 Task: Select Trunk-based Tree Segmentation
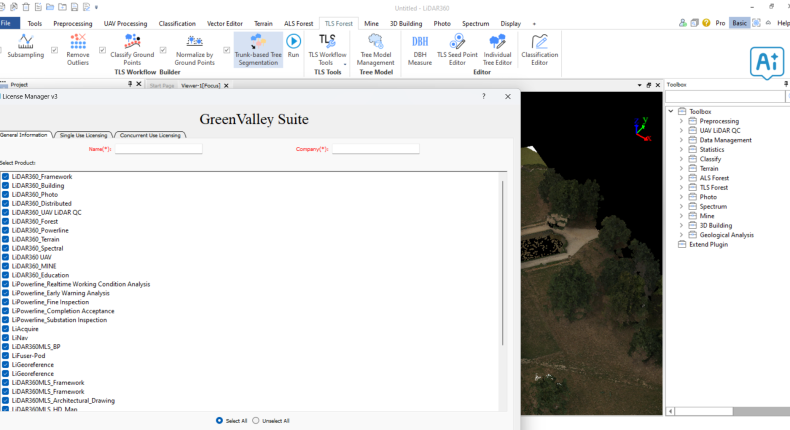(x=258, y=49)
